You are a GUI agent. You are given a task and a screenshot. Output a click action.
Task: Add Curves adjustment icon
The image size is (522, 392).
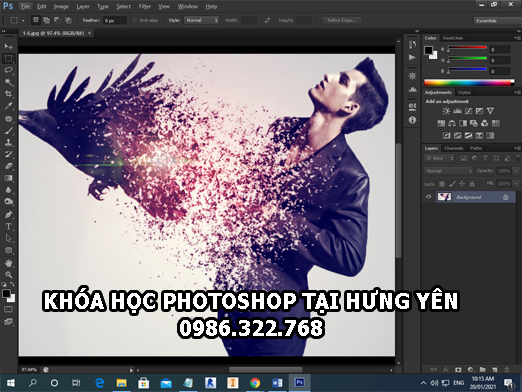[468, 111]
